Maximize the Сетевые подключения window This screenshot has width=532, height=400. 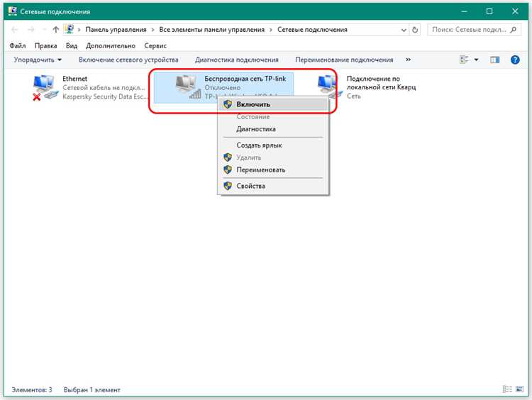(489, 11)
